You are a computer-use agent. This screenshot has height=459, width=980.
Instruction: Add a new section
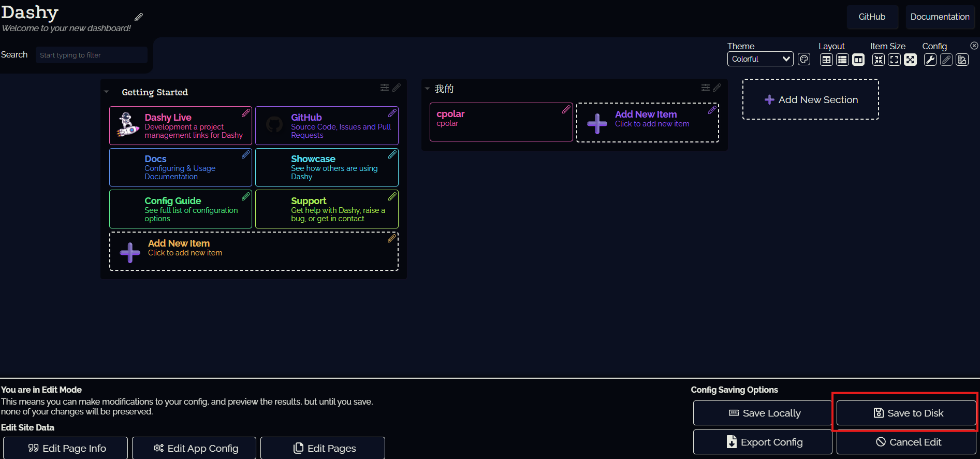[811, 99]
